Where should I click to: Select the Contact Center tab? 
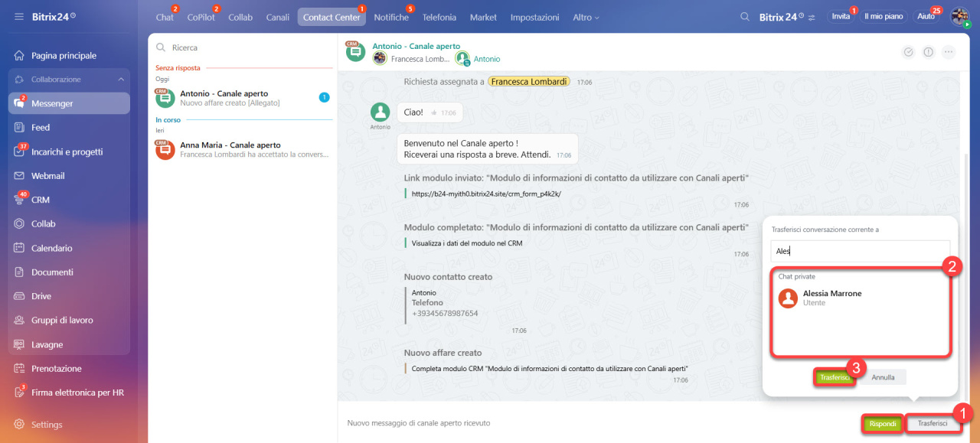(x=332, y=17)
